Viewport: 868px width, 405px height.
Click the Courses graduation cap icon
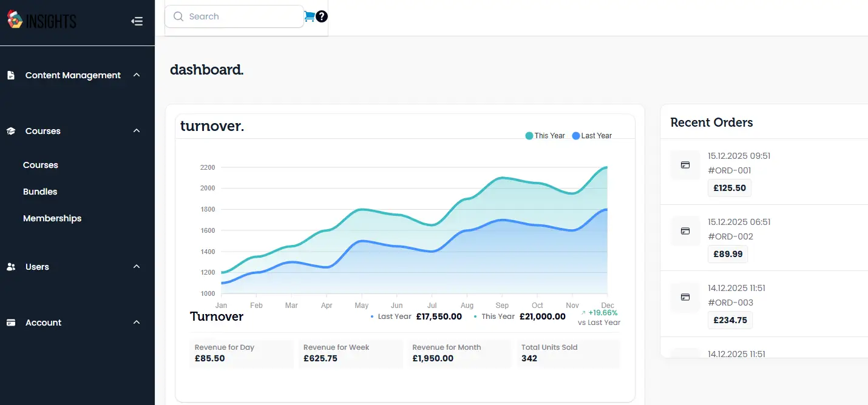pos(11,131)
